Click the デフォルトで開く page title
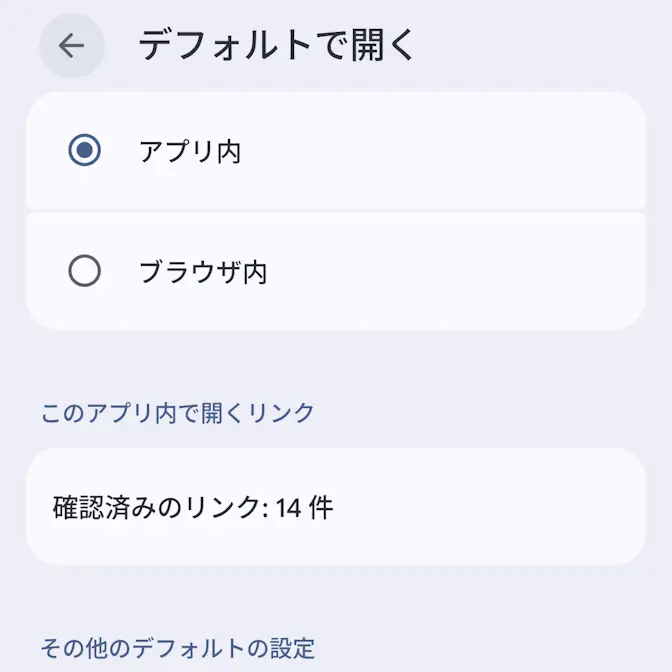 pos(276,46)
